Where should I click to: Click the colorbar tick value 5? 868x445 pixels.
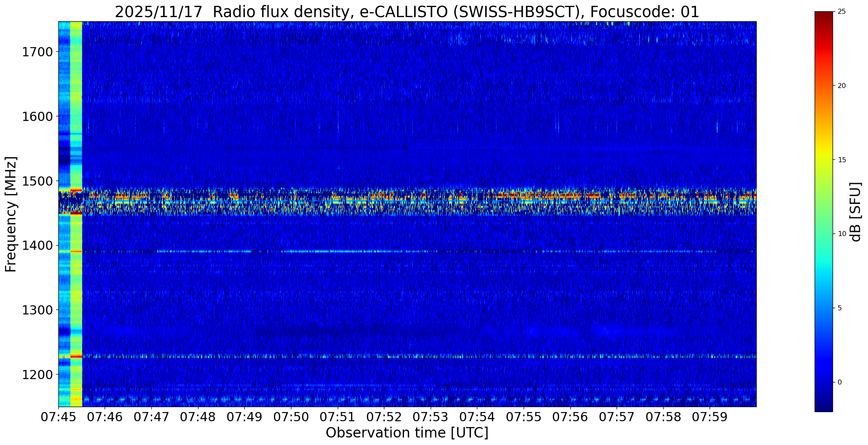[x=840, y=308]
